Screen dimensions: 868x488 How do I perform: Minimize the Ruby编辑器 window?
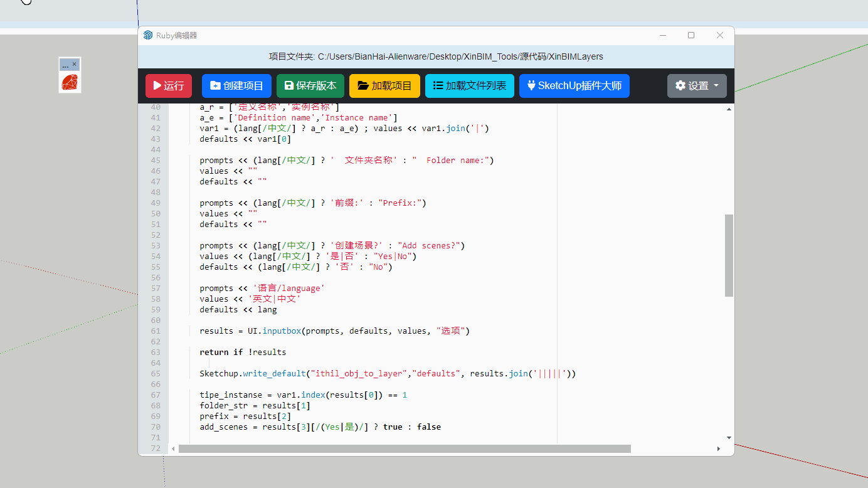[663, 36]
